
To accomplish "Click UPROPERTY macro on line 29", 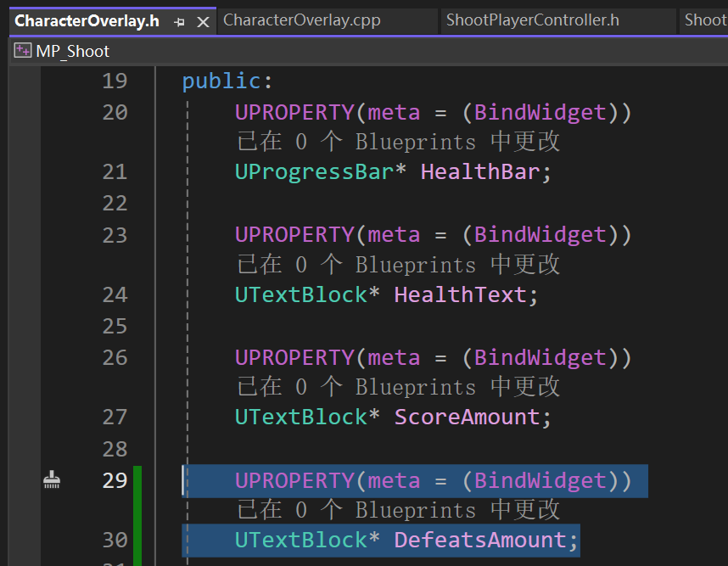I will coord(294,480).
